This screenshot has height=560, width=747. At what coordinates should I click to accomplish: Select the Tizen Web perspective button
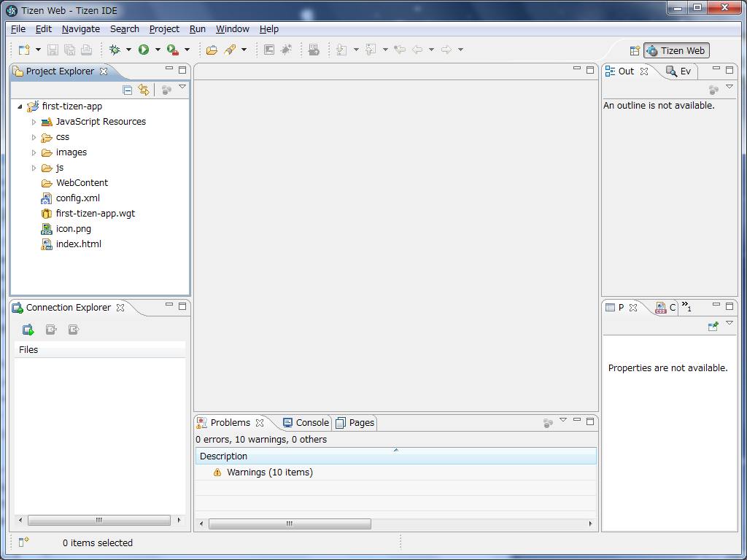point(676,50)
